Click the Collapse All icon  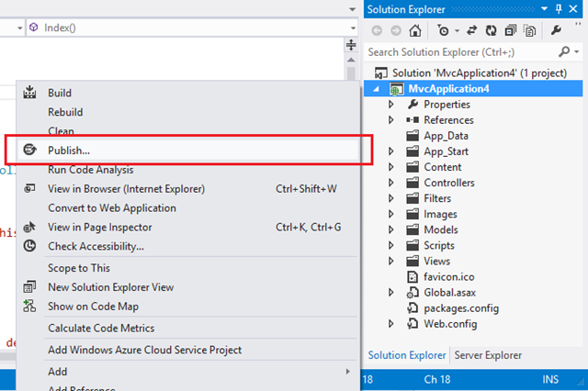click(511, 30)
